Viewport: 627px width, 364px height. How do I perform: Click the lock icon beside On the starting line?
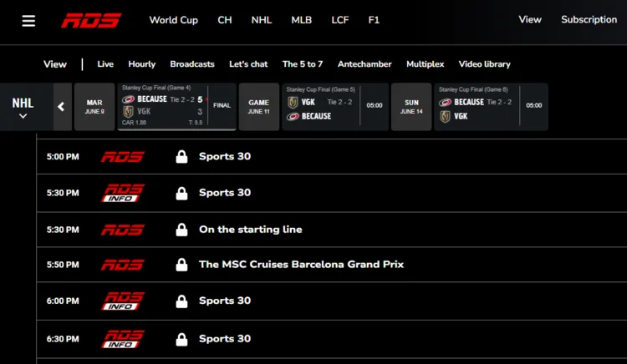[x=181, y=230]
